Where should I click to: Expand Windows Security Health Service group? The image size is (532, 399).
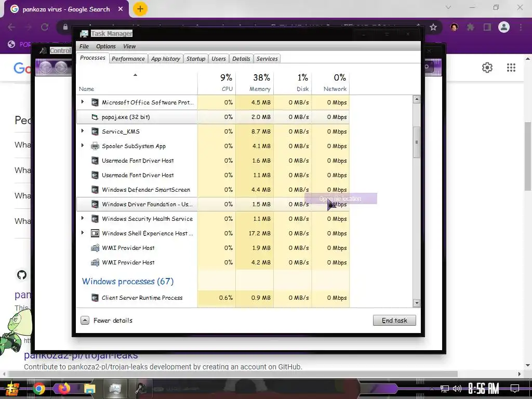click(x=83, y=218)
